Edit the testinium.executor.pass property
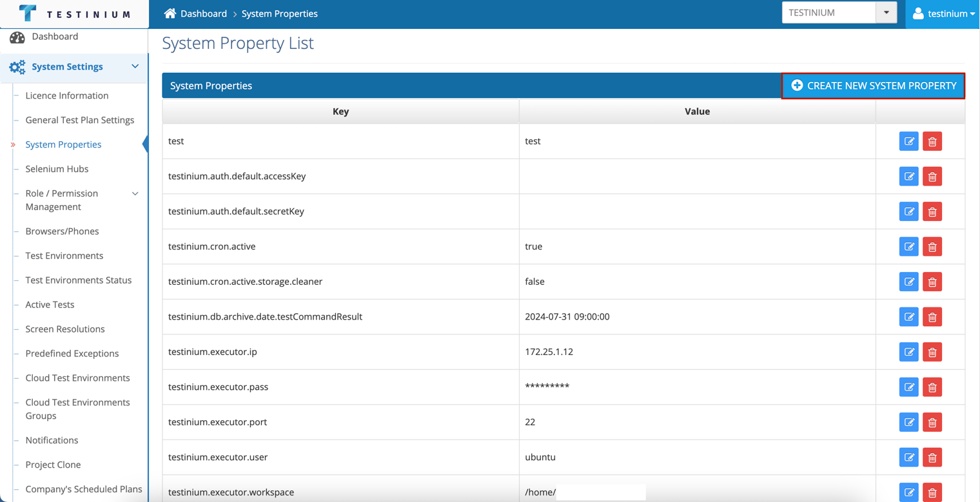 [909, 387]
